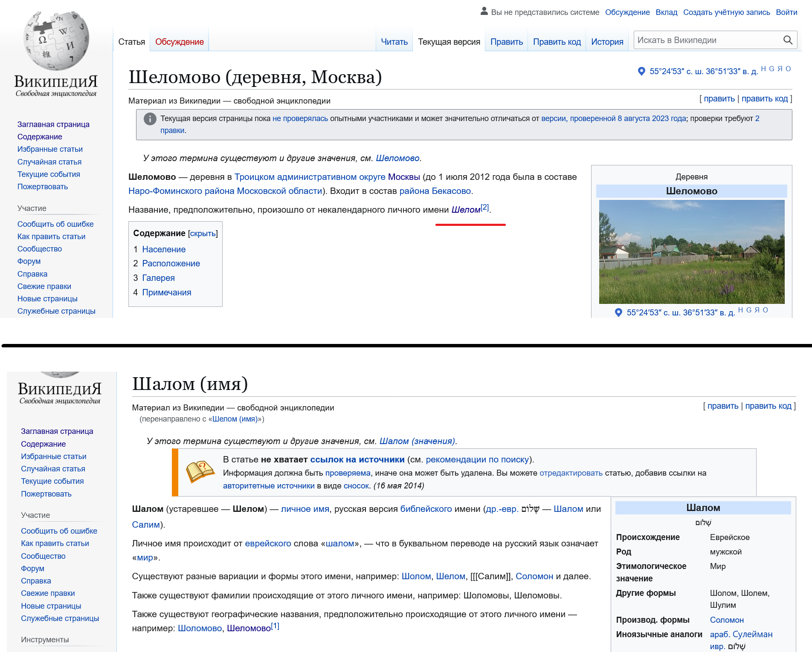Open top bar «Обсуждение» user talk link
The height and width of the screenshot is (670, 812).
coord(627,12)
